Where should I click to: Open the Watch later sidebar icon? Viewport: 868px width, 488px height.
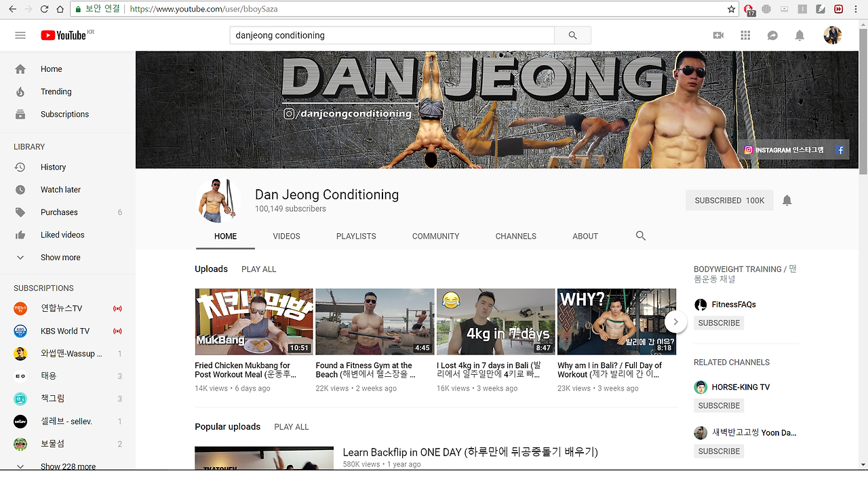point(20,189)
